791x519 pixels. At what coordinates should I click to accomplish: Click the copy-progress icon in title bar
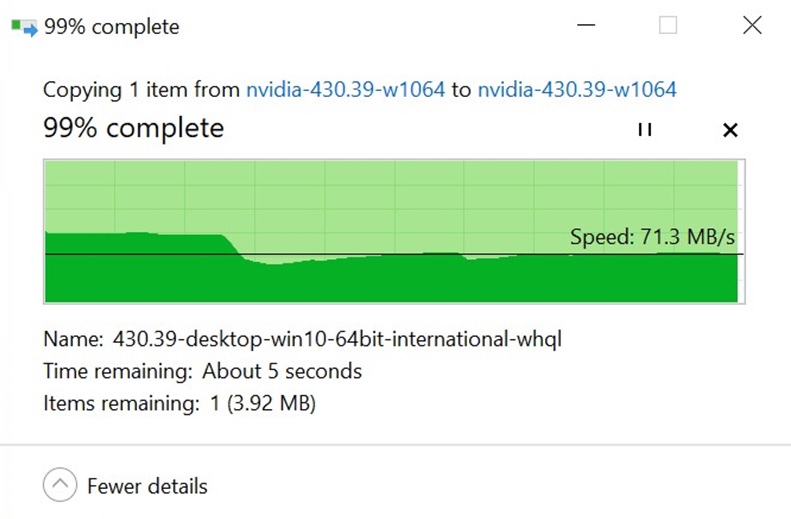(x=25, y=27)
